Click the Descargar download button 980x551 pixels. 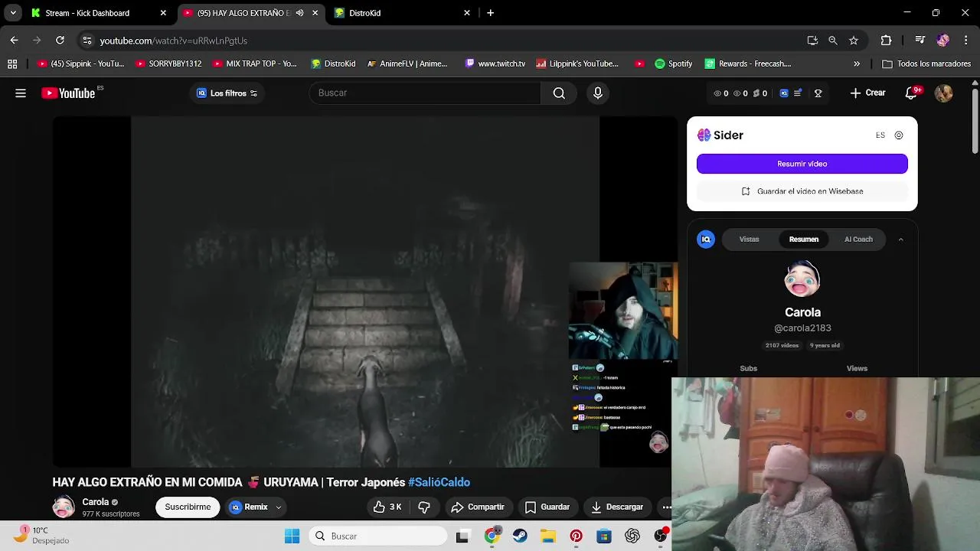tap(617, 507)
